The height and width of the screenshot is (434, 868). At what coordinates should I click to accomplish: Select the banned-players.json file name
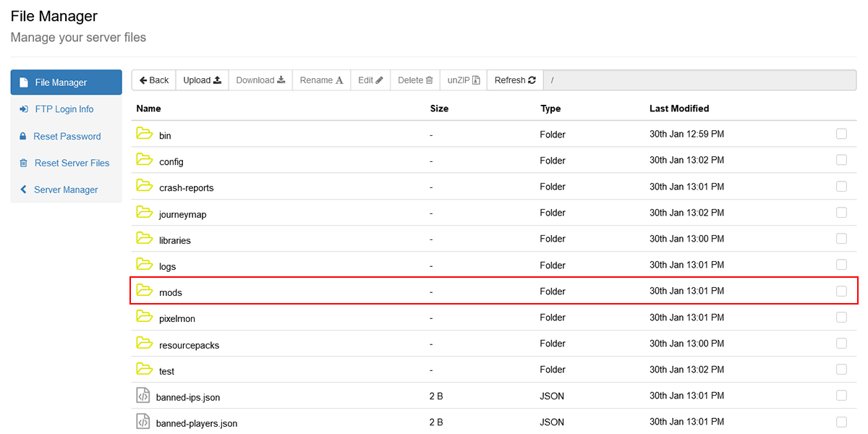(197, 423)
